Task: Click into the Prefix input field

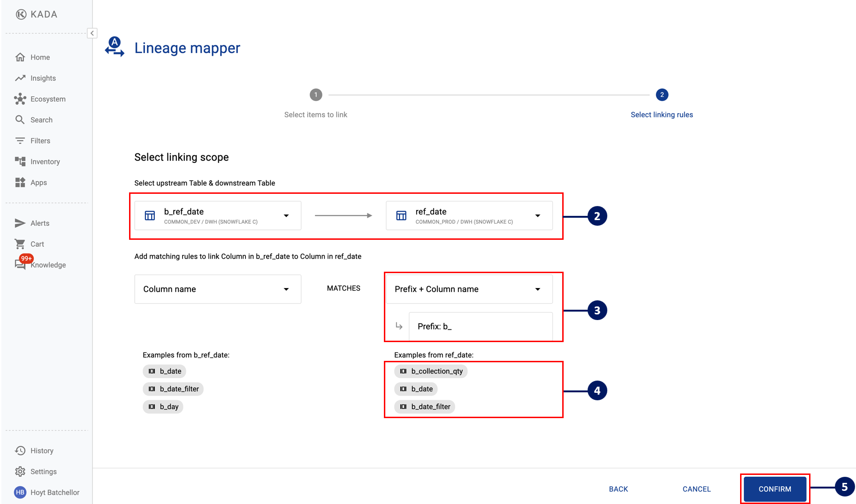Action: (480, 326)
